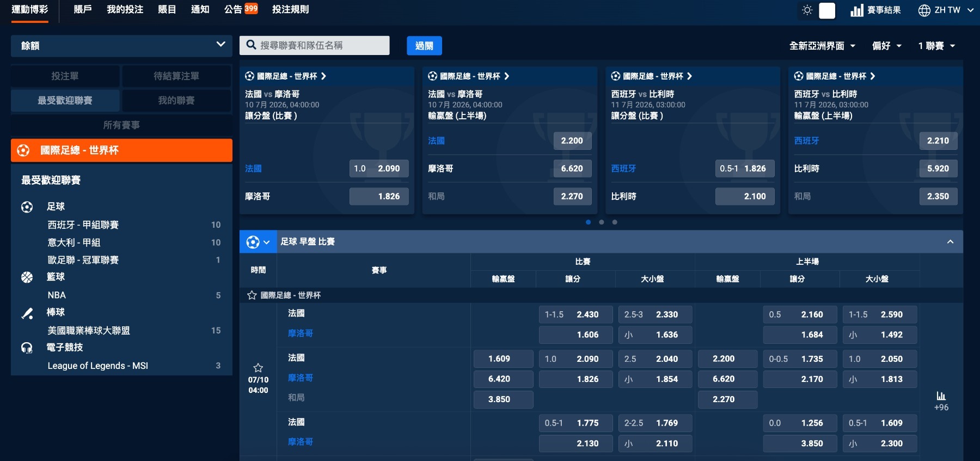Screen dimensions: 980x461
Task: Go to third carousel page dot
Action: tap(615, 222)
